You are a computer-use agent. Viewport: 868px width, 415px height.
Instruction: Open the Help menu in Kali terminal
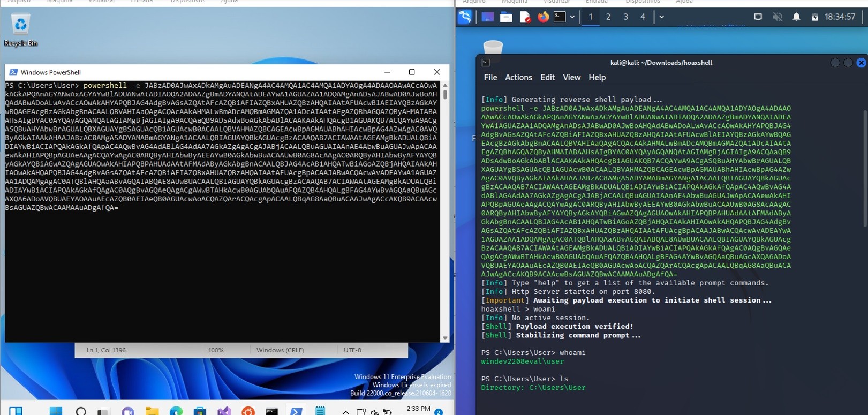[597, 77]
